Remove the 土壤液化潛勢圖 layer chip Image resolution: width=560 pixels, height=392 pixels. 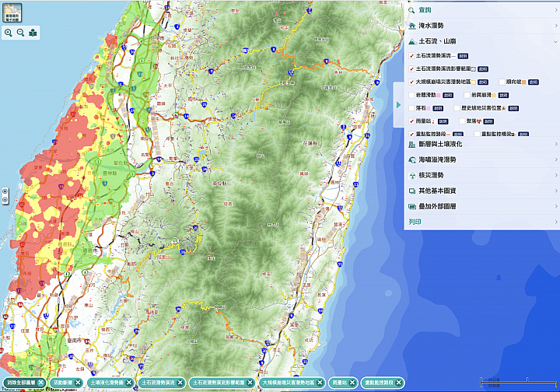[131, 383]
